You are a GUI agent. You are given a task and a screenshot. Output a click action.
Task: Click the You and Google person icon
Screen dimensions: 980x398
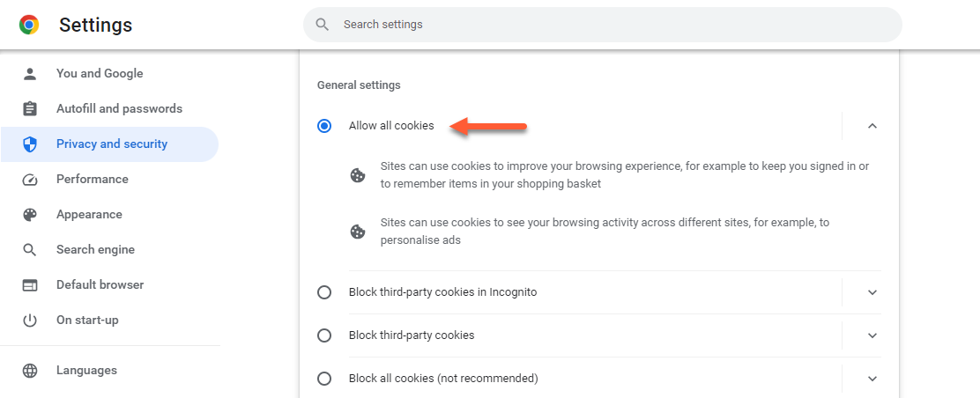[30, 74]
